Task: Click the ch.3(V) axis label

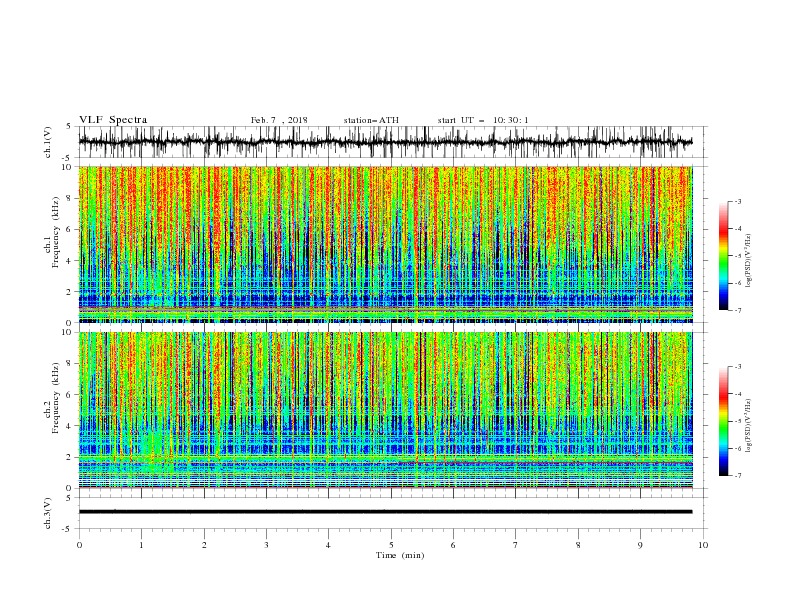Action: click(48, 513)
